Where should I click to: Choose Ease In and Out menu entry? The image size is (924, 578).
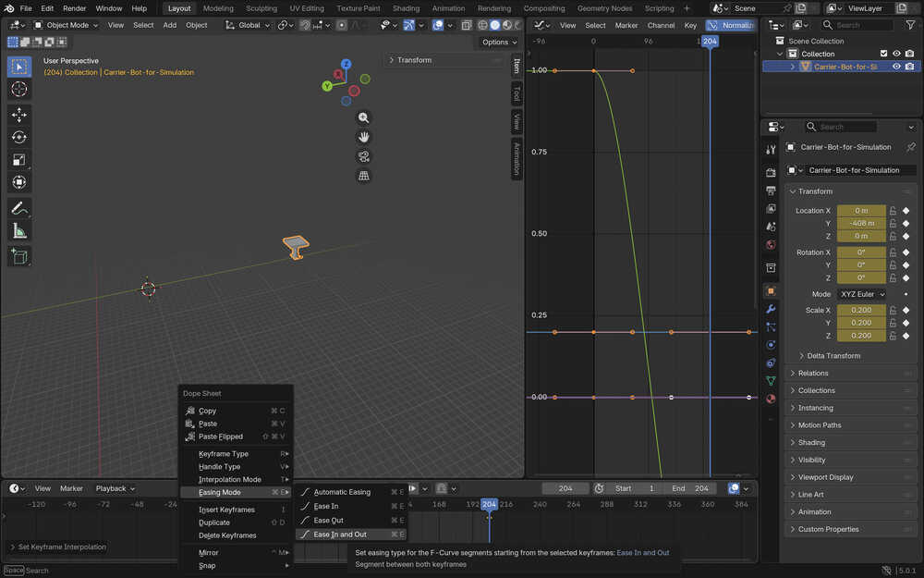point(340,535)
